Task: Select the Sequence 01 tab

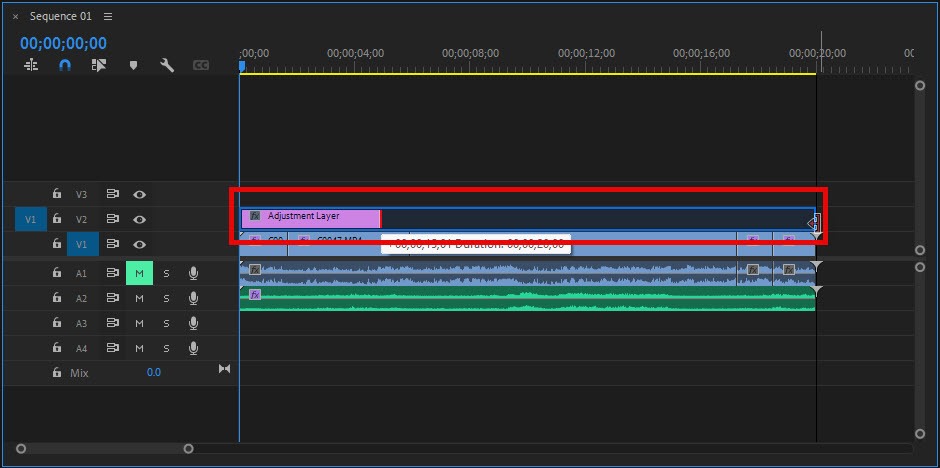Action: (x=61, y=17)
